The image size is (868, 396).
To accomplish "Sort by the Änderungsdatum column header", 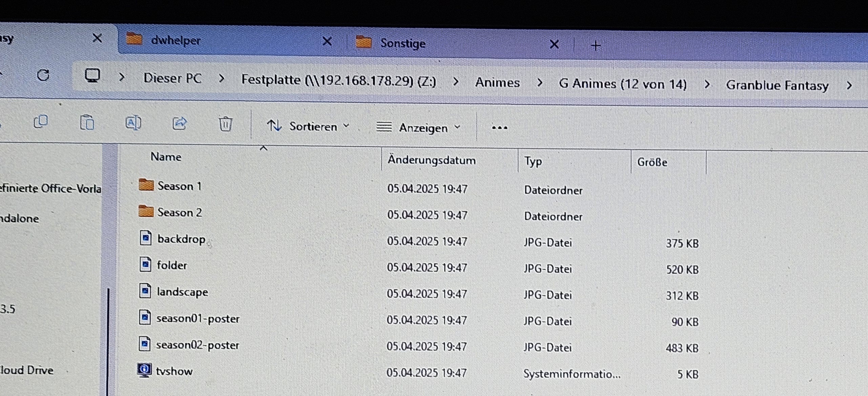I will pos(431,160).
